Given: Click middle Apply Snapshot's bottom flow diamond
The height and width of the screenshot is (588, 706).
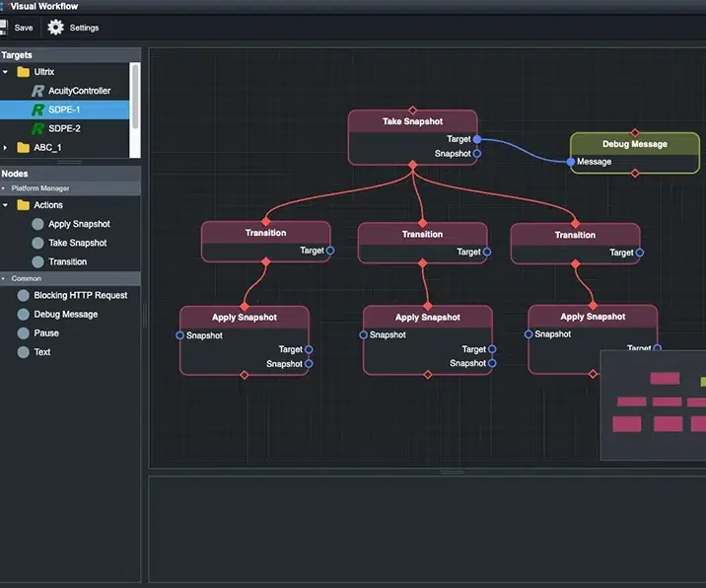Looking at the screenshot, I should pyautogui.click(x=428, y=375).
